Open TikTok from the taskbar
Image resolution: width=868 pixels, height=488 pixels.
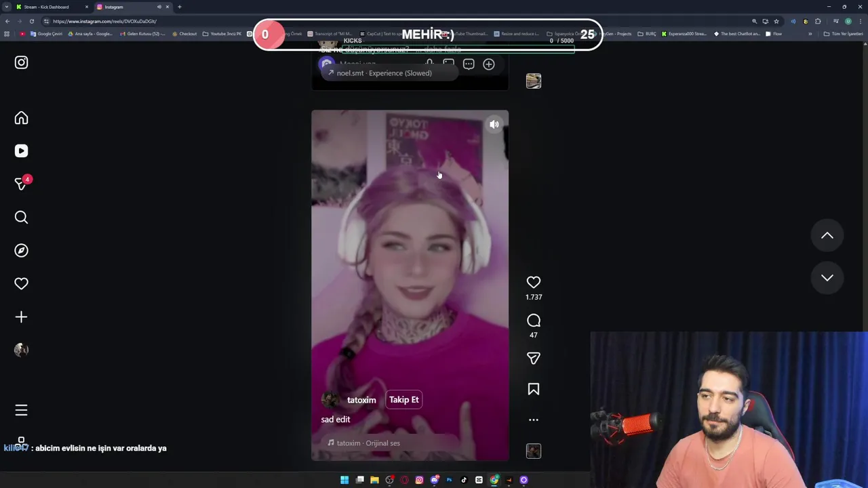464,480
